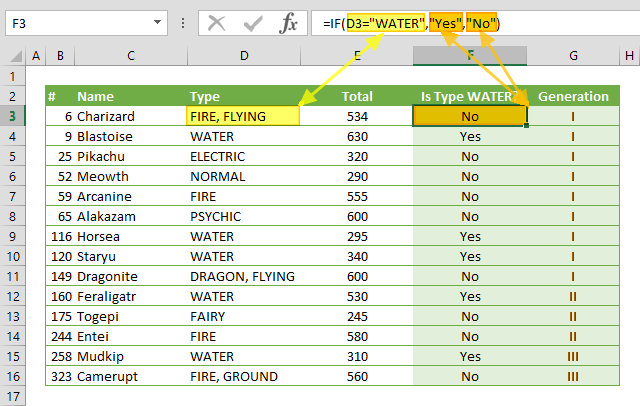Select column G header
Viewport: 640px width, 406px height.
573,56
